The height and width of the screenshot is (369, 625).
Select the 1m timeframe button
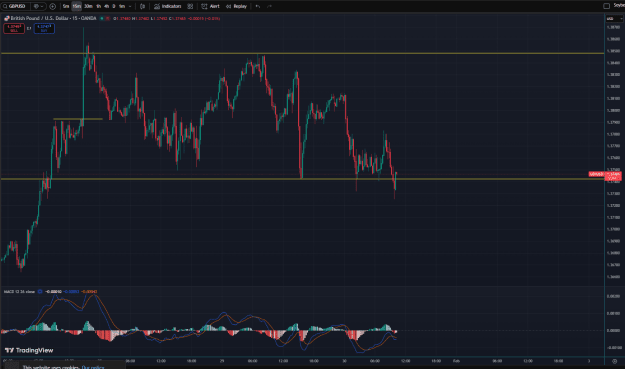click(x=122, y=6)
